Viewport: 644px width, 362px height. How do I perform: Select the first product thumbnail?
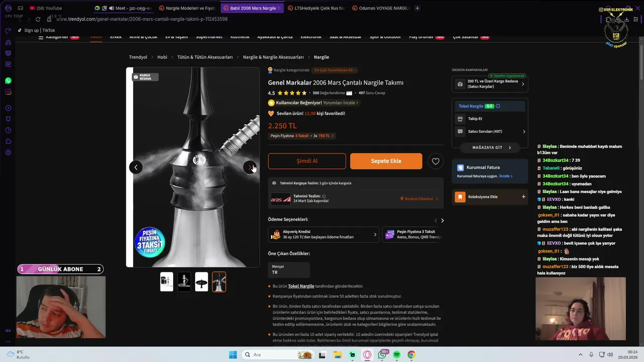[167, 282]
